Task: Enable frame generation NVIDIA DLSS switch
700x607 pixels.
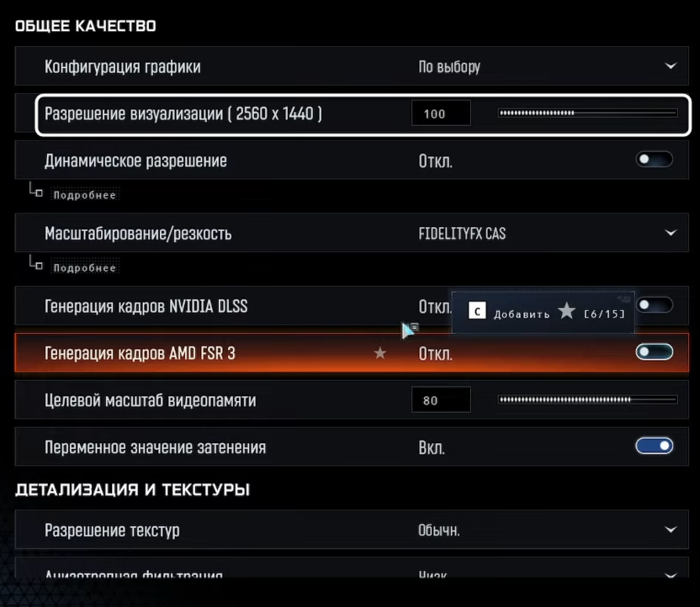Action: point(655,305)
